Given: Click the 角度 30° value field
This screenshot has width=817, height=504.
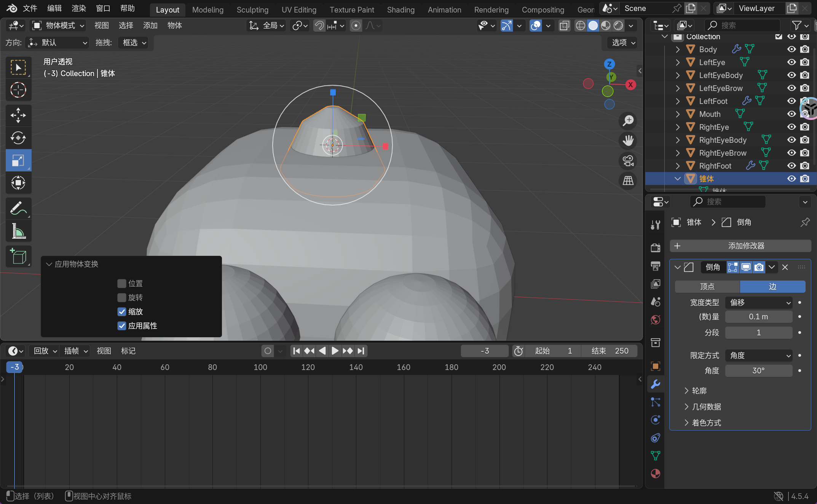Looking at the screenshot, I should pos(758,371).
